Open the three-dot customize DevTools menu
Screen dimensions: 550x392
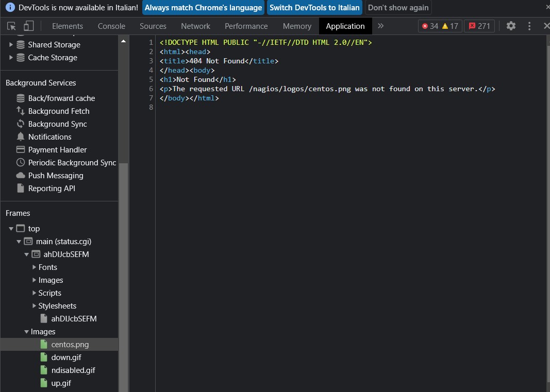(x=529, y=26)
